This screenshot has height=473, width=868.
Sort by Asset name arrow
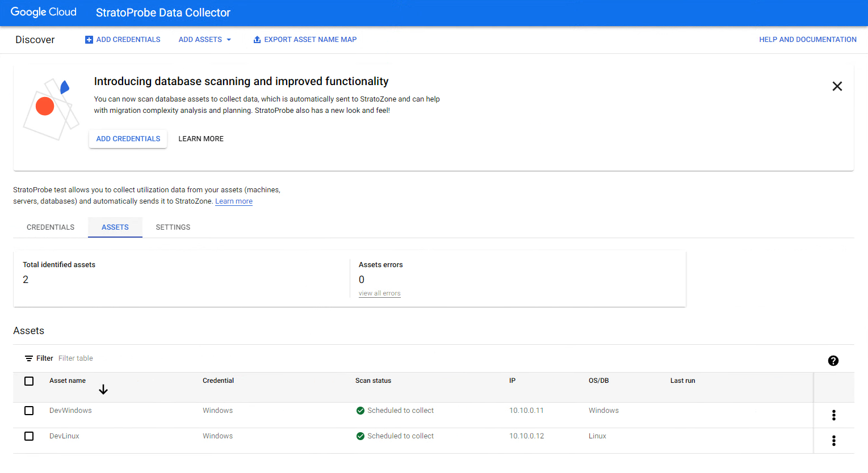pyautogui.click(x=103, y=390)
